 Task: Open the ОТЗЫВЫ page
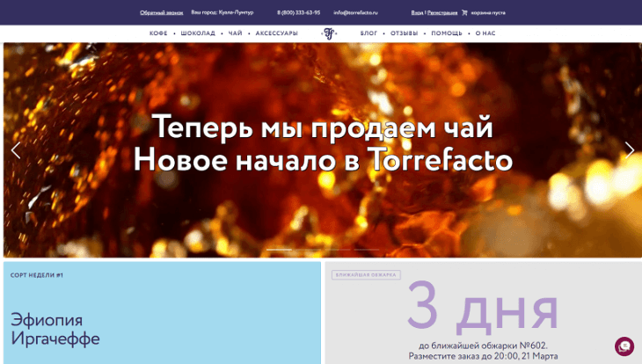pos(405,33)
